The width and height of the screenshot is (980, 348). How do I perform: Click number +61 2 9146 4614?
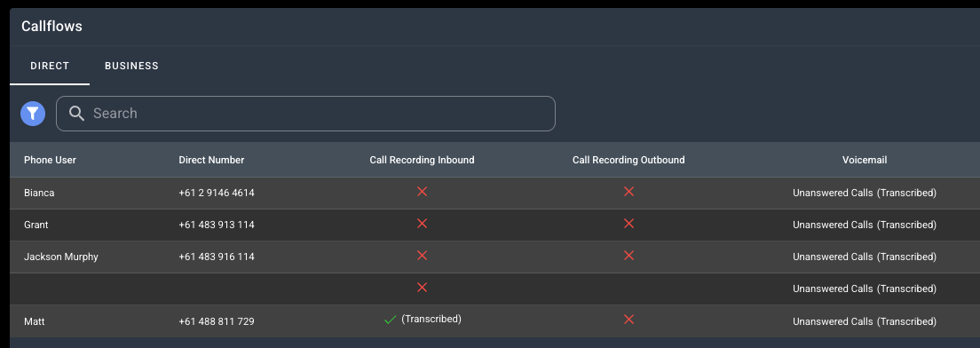pyautogui.click(x=217, y=193)
